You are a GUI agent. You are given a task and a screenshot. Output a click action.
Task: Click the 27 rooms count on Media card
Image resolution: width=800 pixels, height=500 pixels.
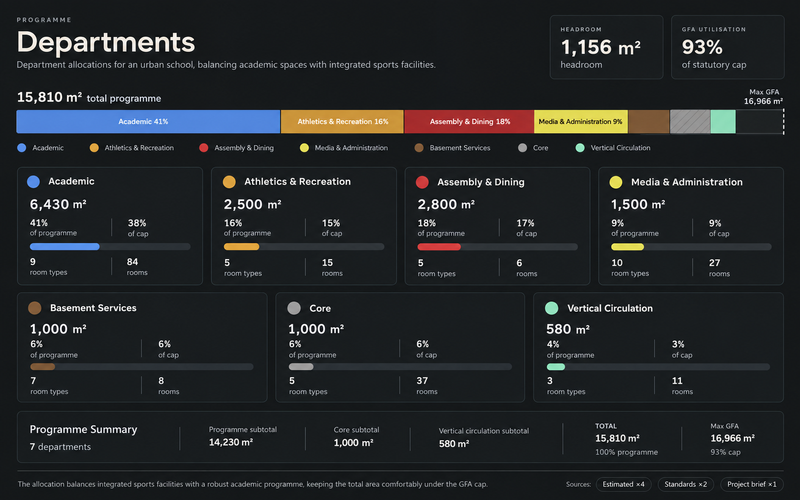pos(714,263)
